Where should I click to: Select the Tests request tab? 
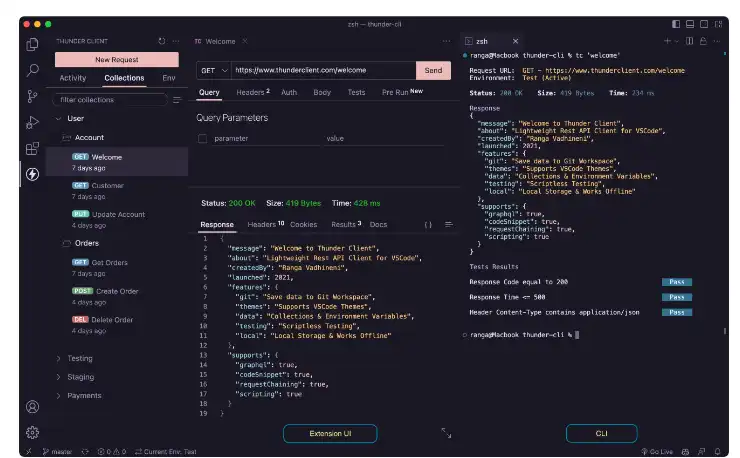coord(356,92)
